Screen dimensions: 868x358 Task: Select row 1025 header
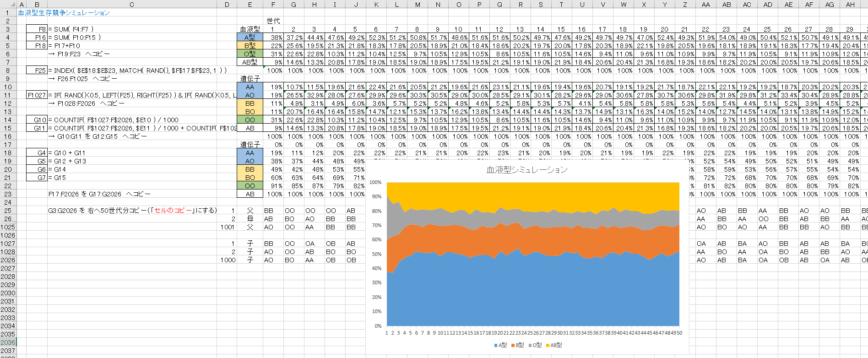tap(8, 227)
